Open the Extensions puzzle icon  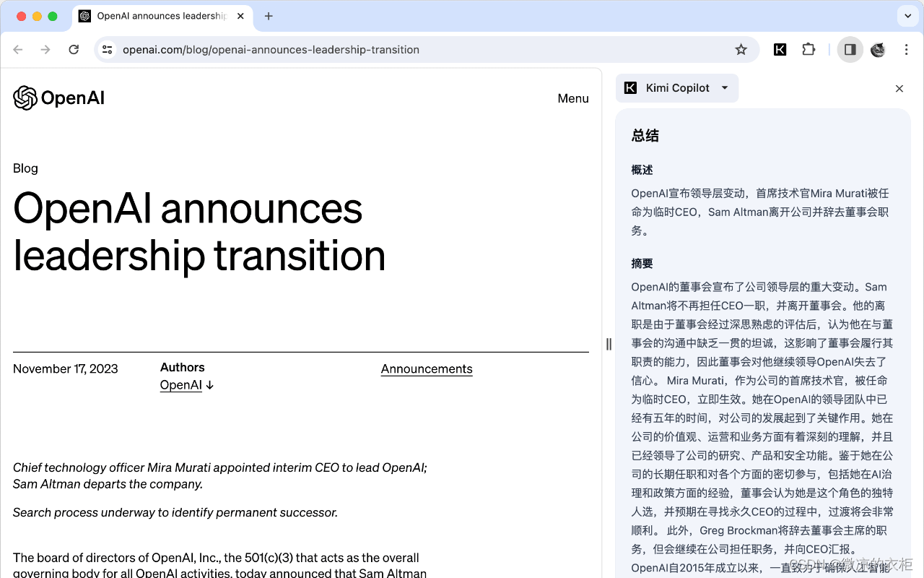808,50
